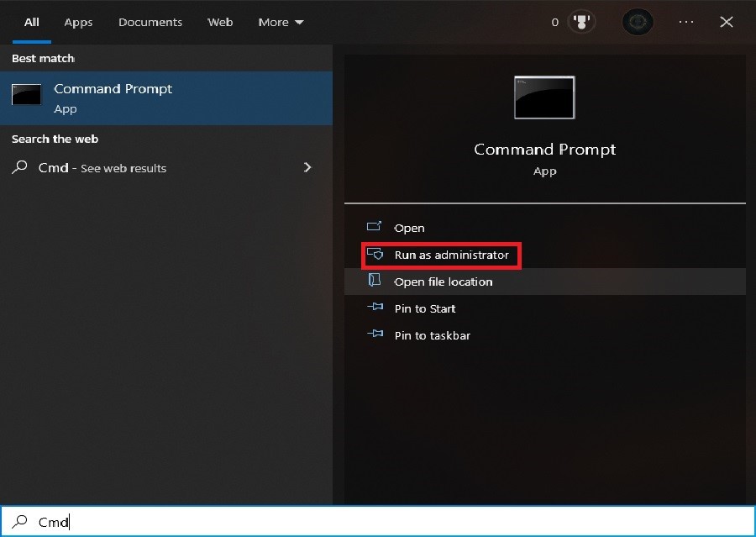The height and width of the screenshot is (537, 756).
Task: Select the Web tab
Action: pyautogui.click(x=220, y=22)
